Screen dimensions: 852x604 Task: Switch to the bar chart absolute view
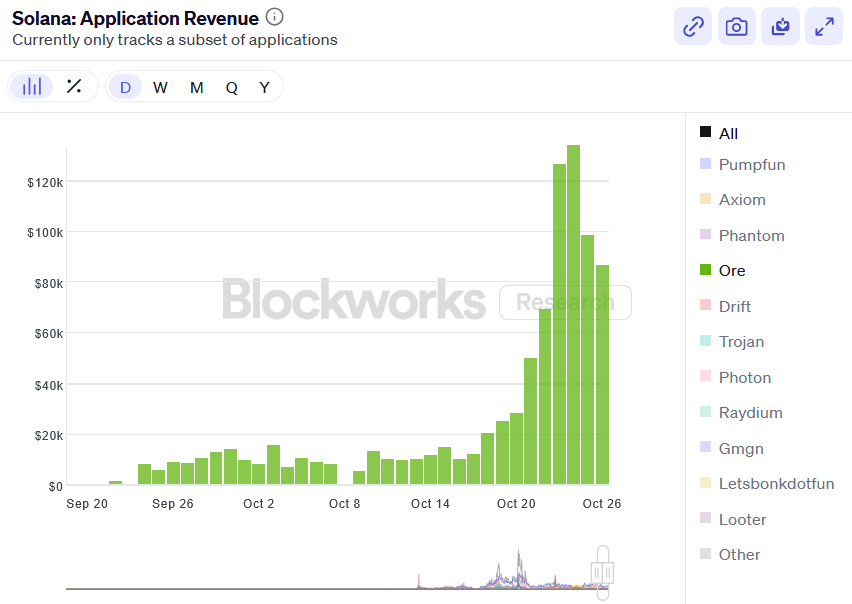pyautogui.click(x=32, y=86)
